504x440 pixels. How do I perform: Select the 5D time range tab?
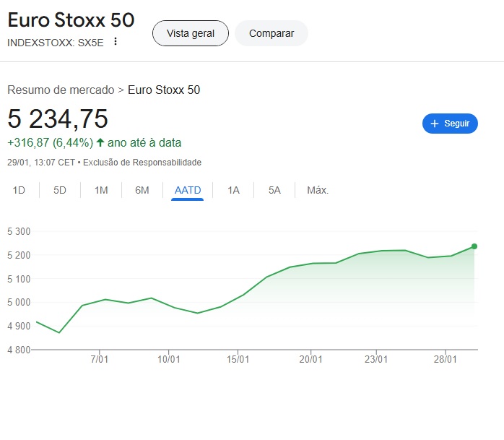coord(60,191)
